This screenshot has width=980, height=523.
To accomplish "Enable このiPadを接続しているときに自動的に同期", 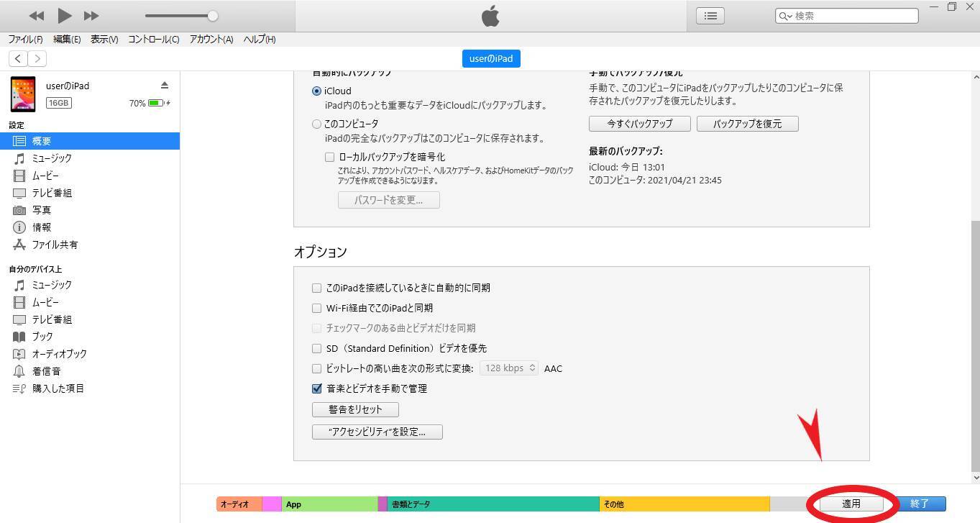I will click(316, 288).
